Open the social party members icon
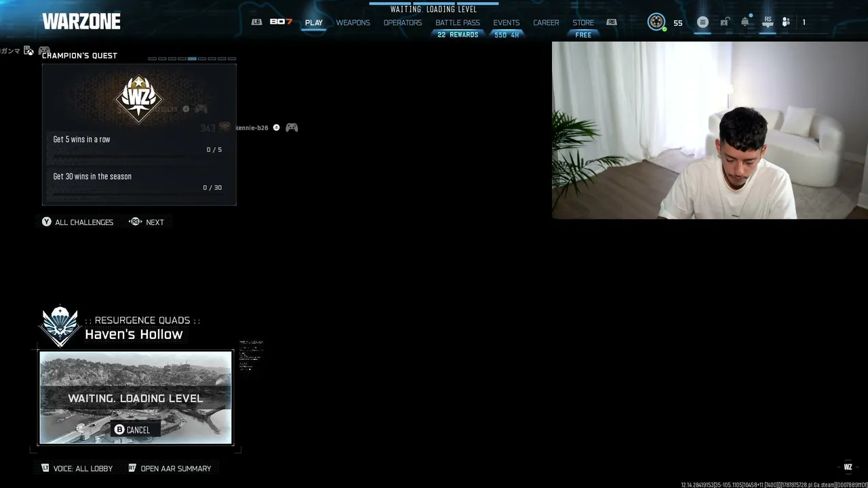This screenshot has width=868, height=488. coord(786,22)
